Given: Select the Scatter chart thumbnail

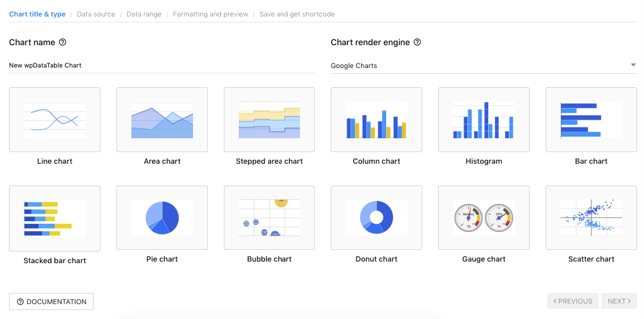Looking at the screenshot, I should 591,217.
